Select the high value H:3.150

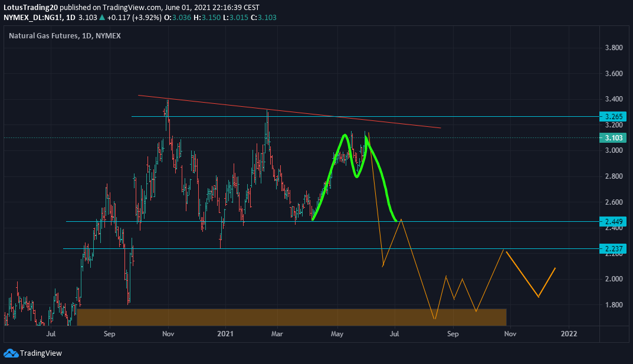pos(207,17)
